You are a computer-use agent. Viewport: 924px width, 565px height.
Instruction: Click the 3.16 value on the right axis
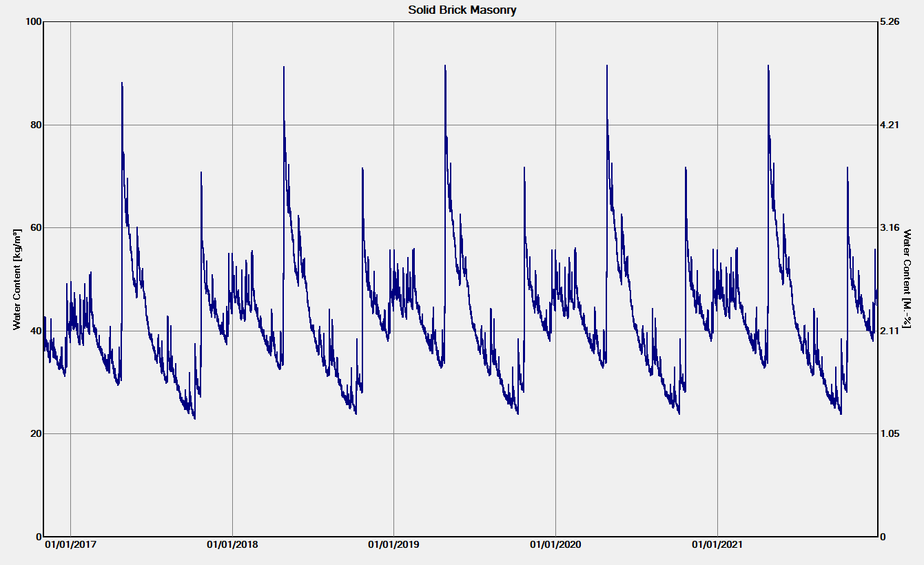(890, 228)
